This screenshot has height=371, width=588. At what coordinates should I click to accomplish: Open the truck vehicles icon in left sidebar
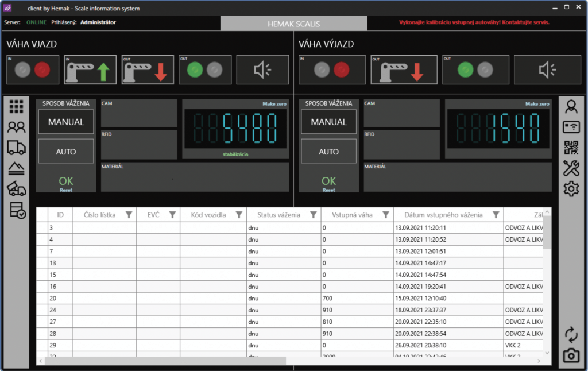16,148
